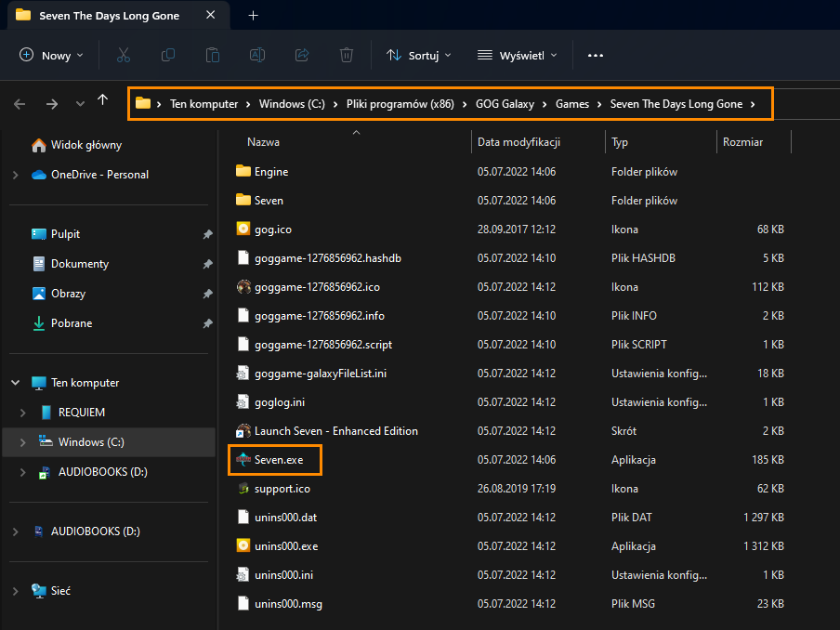Click the Engine folder icon
The height and width of the screenshot is (630, 840).
tap(243, 171)
